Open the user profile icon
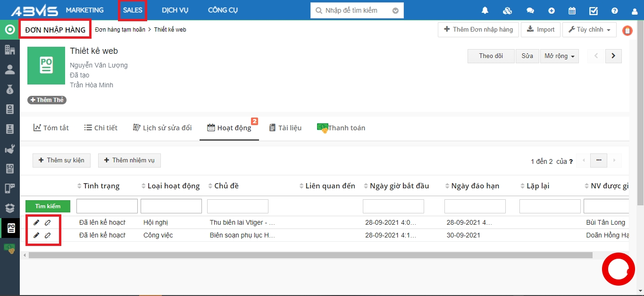 tap(635, 11)
